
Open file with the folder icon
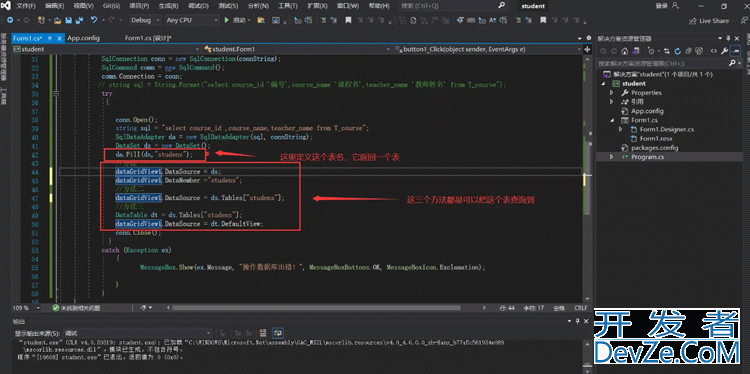(57, 21)
